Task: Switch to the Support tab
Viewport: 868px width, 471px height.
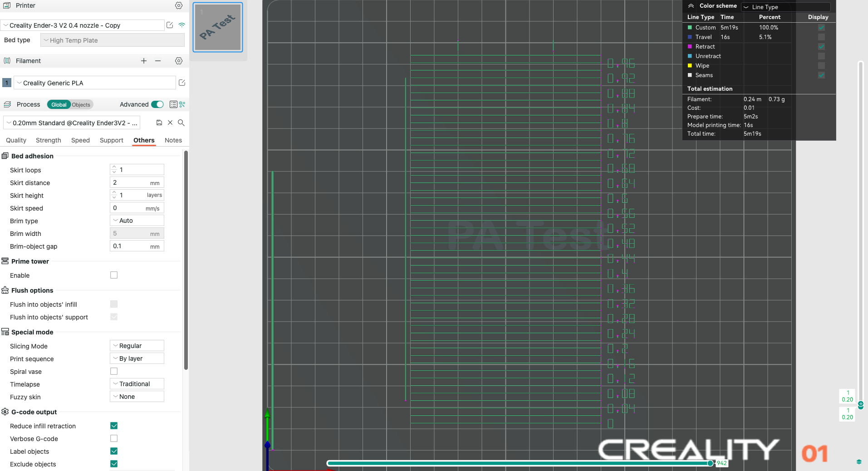Action: pyautogui.click(x=112, y=140)
